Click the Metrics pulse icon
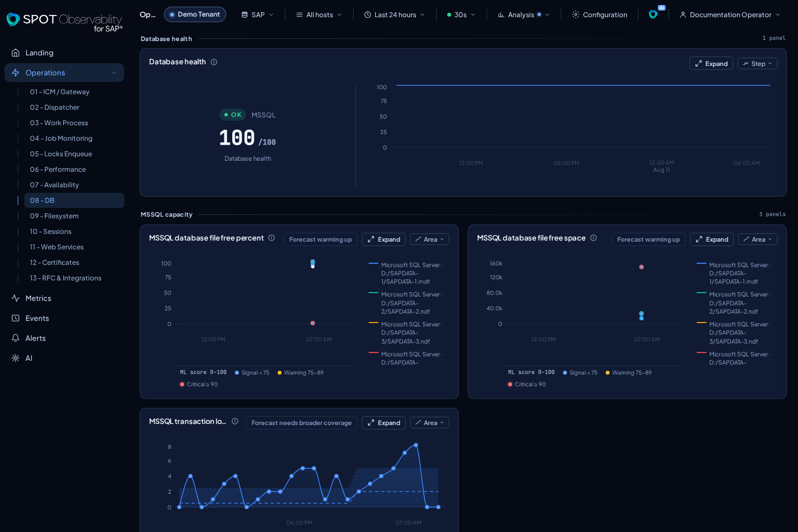Image resolution: width=798 pixels, height=532 pixels. point(16,298)
